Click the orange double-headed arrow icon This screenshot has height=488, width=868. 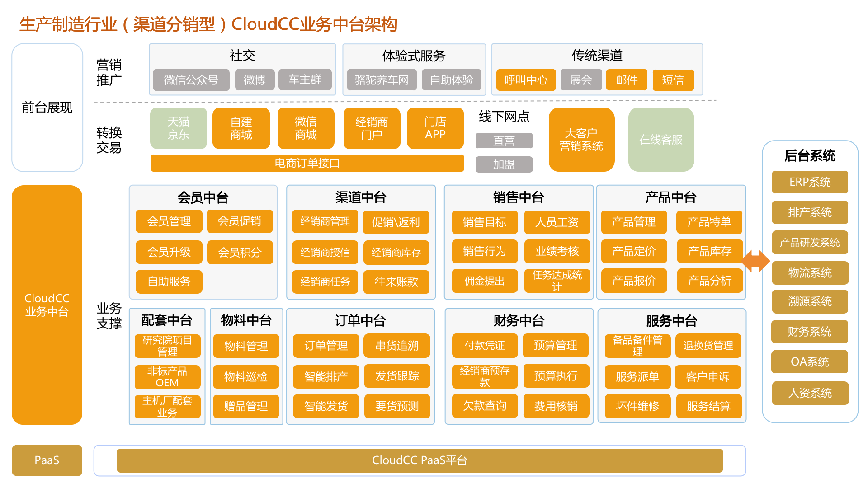click(755, 261)
